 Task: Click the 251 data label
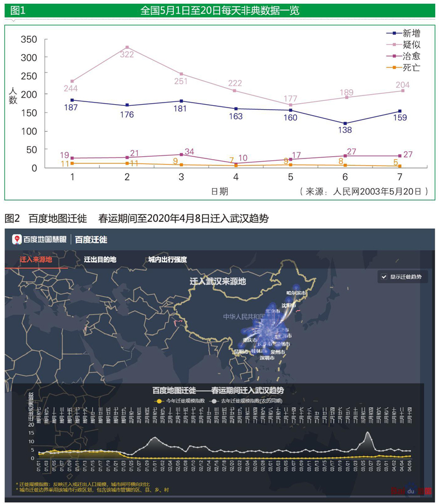(x=181, y=81)
